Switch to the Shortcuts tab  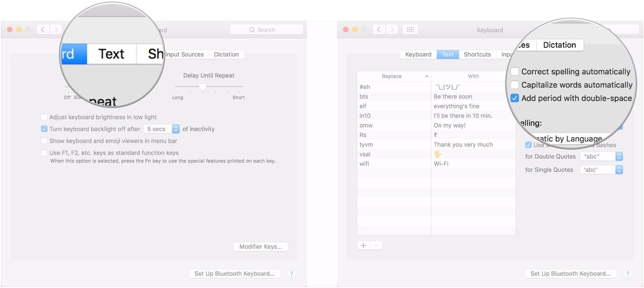477,55
